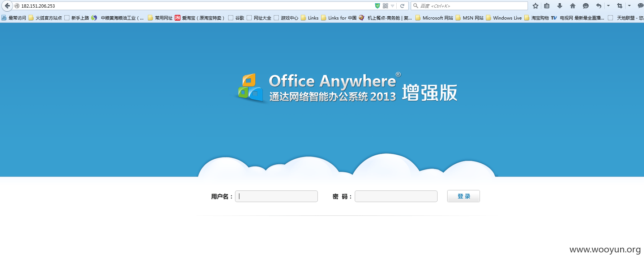This screenshot has width=644, height=260.
Task: Go back with the browser back arrow
Action: pos(7,6)
